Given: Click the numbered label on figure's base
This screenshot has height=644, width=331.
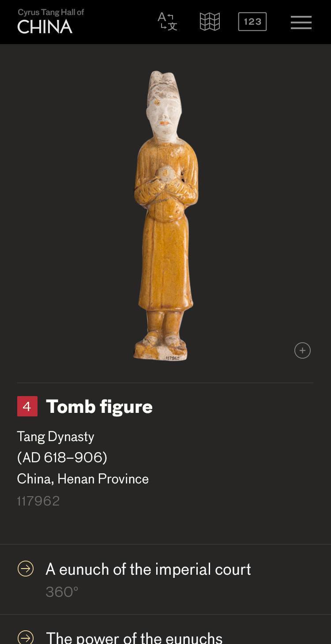Looking at the screenshot, I should (x=173, y=358).
